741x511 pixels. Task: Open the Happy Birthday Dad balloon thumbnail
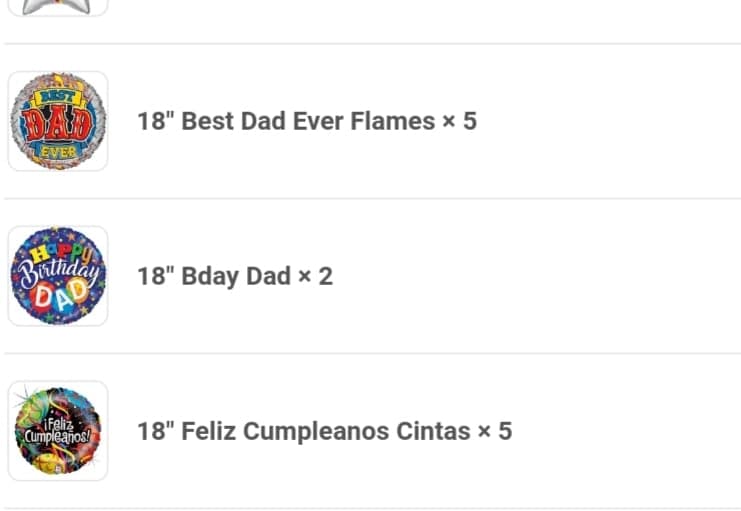pyautogui.click(x=58, y=276)
